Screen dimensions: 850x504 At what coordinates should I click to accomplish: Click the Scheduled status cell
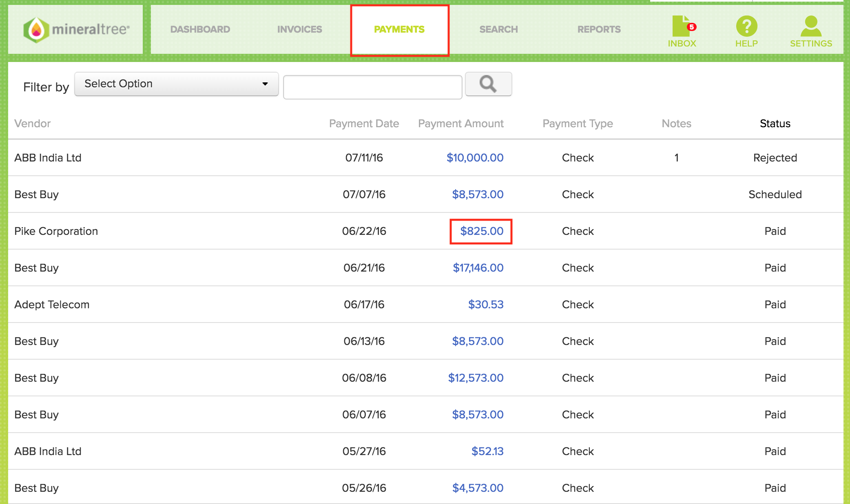tap(775, 195)
